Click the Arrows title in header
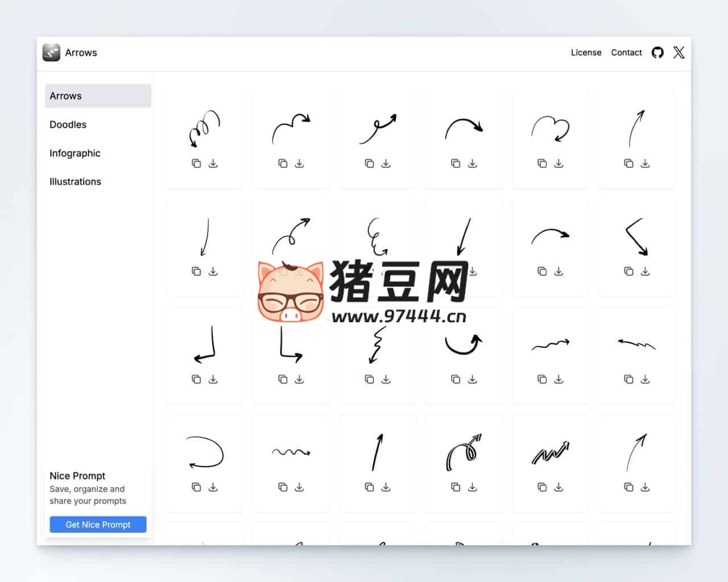The width and height of the screenshot is (728, 582). 81,52
